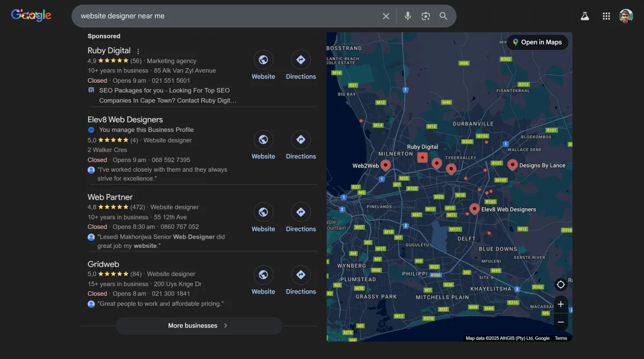Click the Web Partner '(472)' review count

click(138, 207)
